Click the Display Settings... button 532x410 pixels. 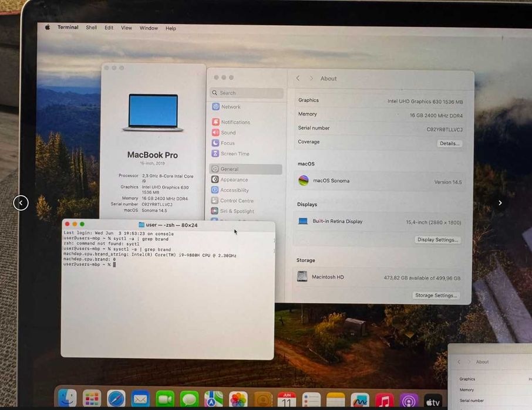437,239
